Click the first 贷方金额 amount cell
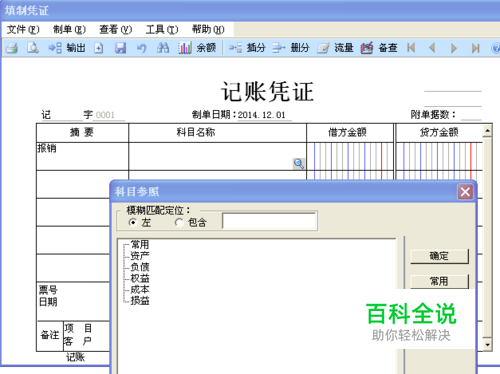Screen dimensions: 500x374 [439, 157]
